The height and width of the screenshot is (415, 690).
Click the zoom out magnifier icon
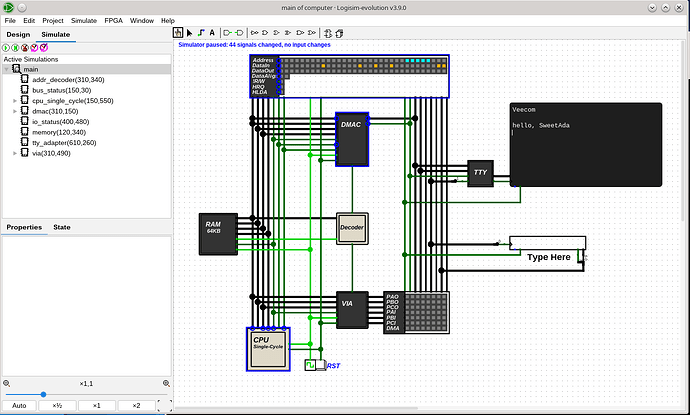pos(7,383)
